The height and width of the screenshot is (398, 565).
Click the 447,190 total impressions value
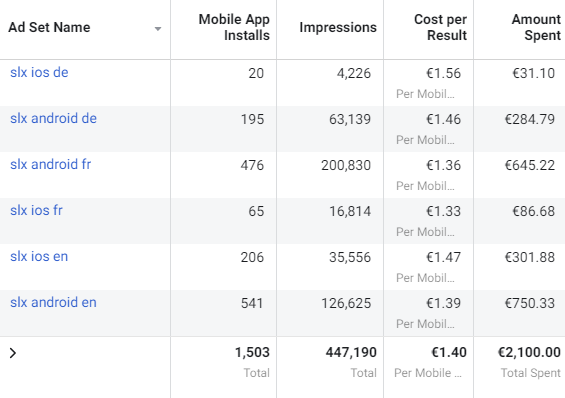click(351, 352)
